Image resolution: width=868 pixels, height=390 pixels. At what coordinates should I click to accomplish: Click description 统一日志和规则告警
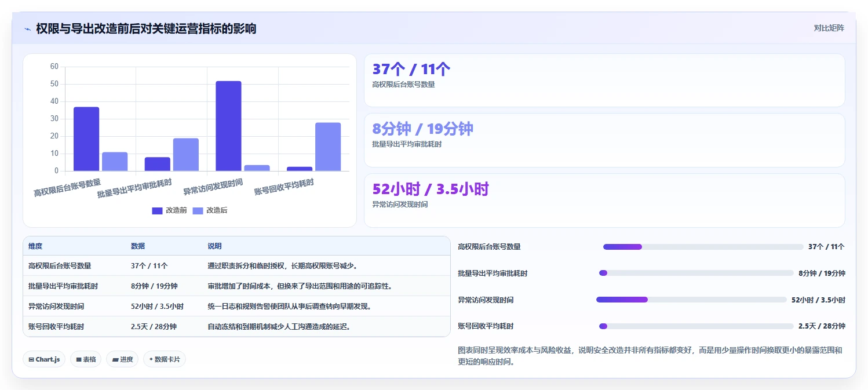(x=290, y=307)
